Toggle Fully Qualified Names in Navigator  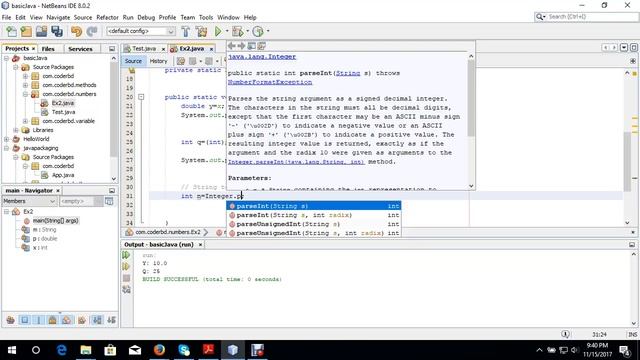(x=82, y=320)
